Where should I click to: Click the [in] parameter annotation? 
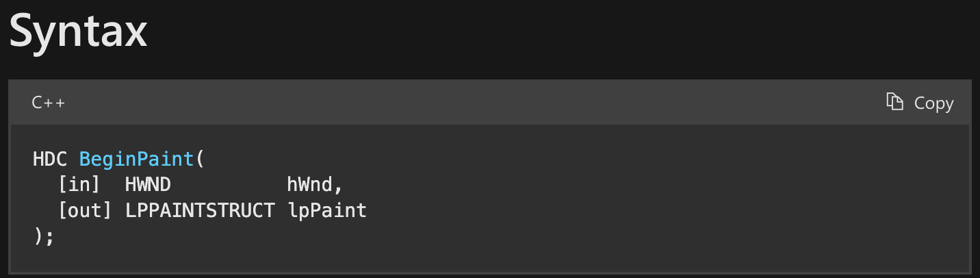(x=79, y=185)
